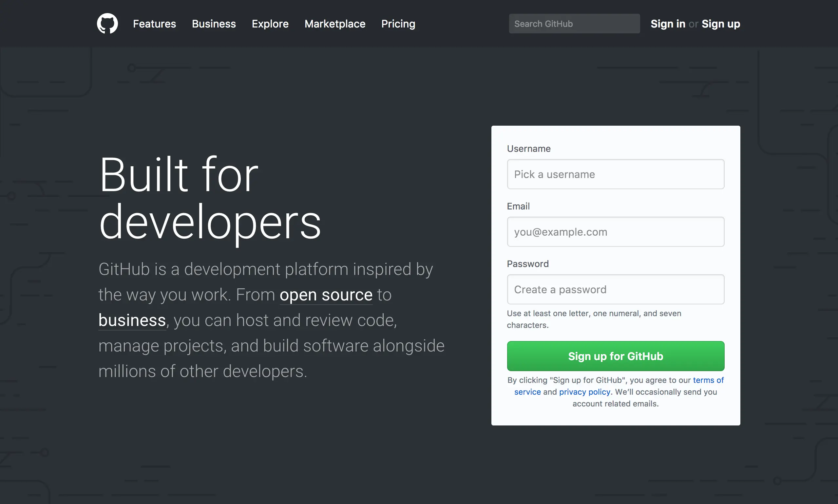
Task: Open the Features page
Action: coord(154,24)
